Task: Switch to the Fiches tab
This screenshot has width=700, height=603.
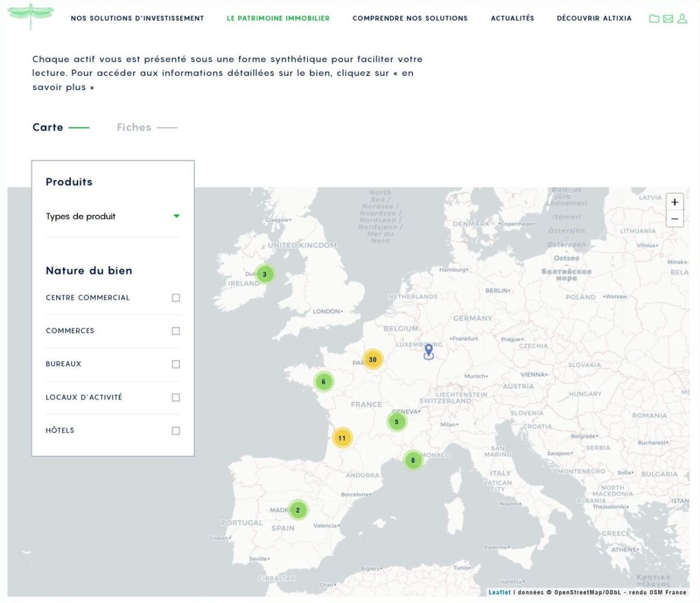Action: coord(134,127)
